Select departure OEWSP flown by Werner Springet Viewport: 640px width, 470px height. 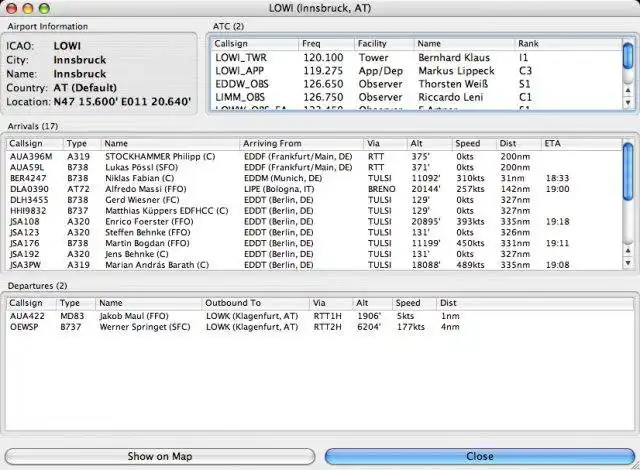pos(320,327)
